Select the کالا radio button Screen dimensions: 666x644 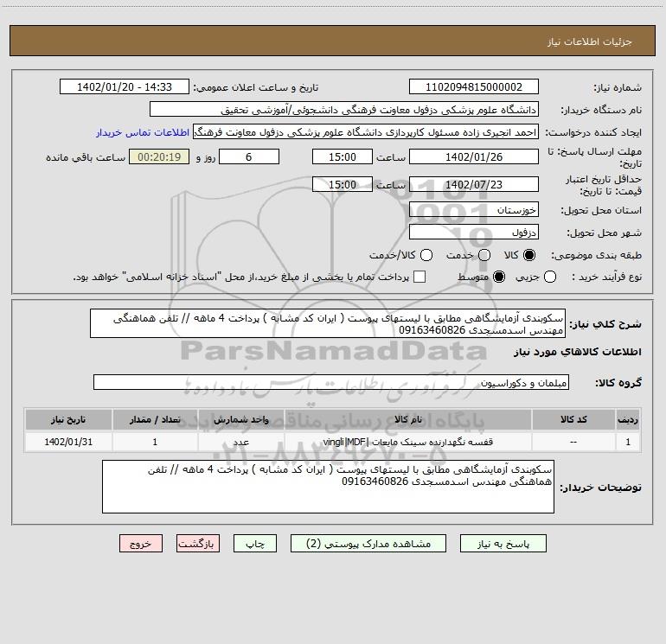(529, 255)
